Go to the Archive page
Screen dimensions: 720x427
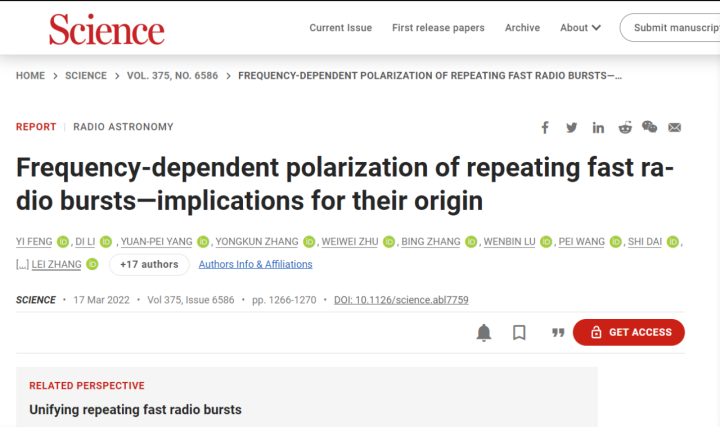click(522, 28)
